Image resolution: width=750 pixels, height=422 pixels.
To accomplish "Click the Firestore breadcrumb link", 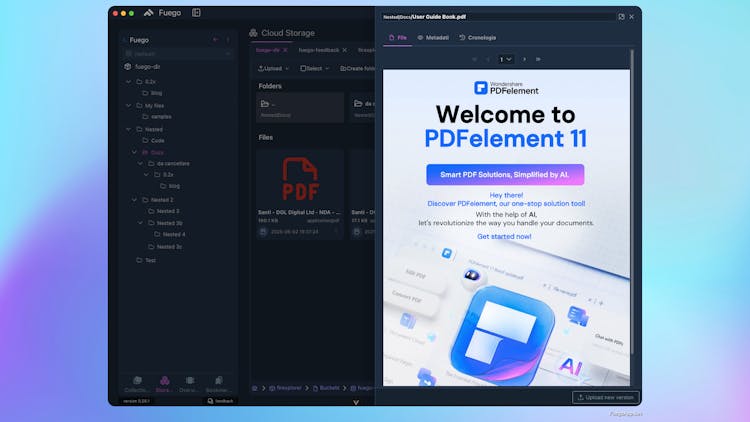I will point(285,388).
